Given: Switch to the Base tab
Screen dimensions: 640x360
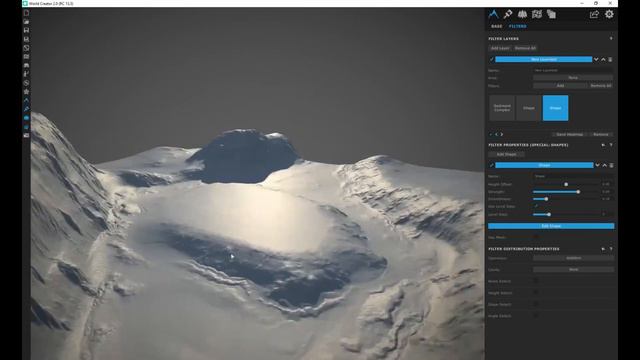Looking at the screenshot, I should click(497, 26).
